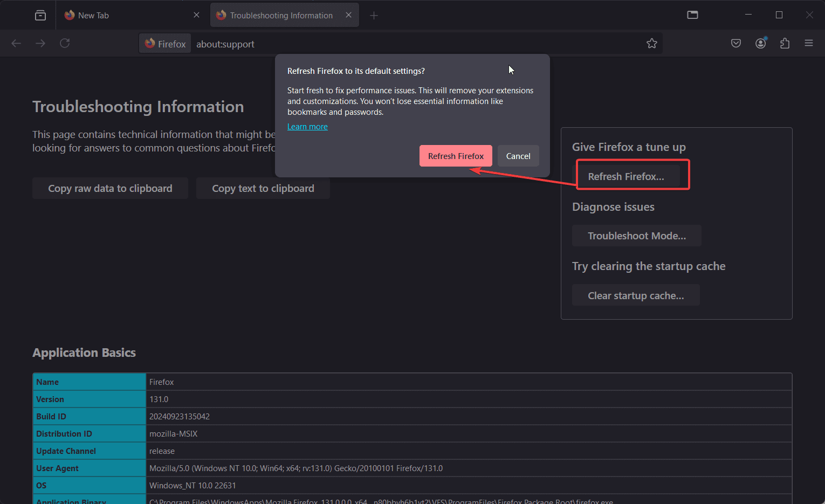Open the hamburger application menu
This screenshot has height=504, width=825.
pos(809,43)
